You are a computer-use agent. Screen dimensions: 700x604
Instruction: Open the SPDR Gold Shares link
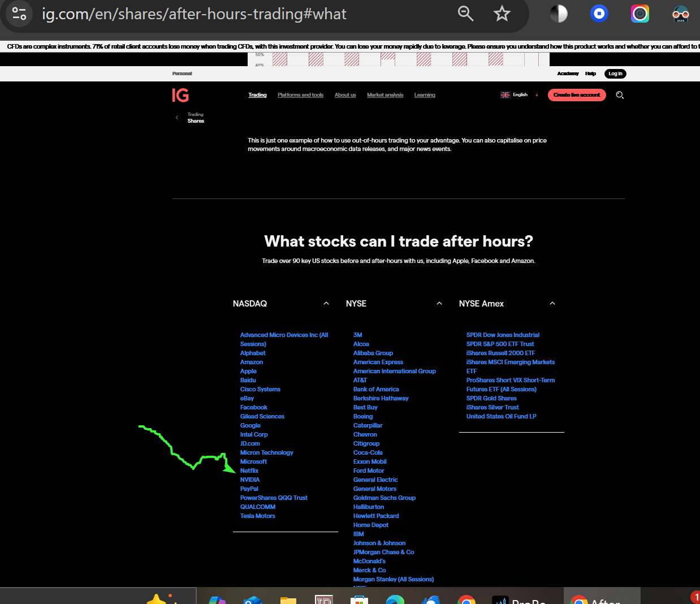491,398
